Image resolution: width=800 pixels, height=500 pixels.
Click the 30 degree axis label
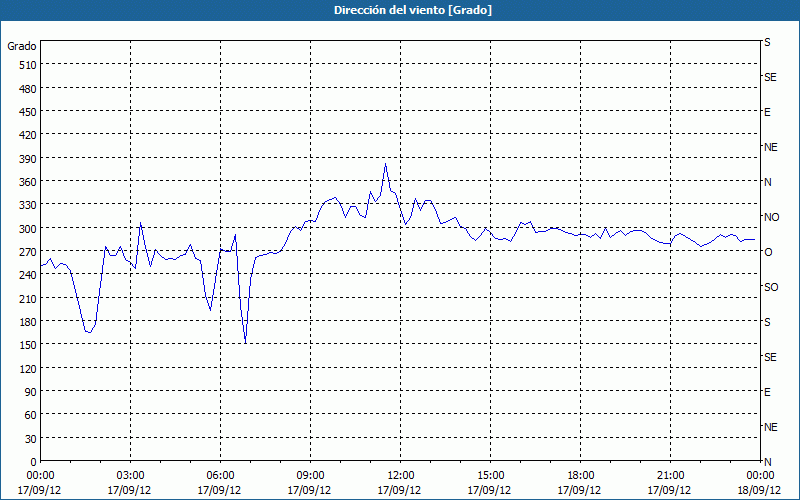(31, 439)
